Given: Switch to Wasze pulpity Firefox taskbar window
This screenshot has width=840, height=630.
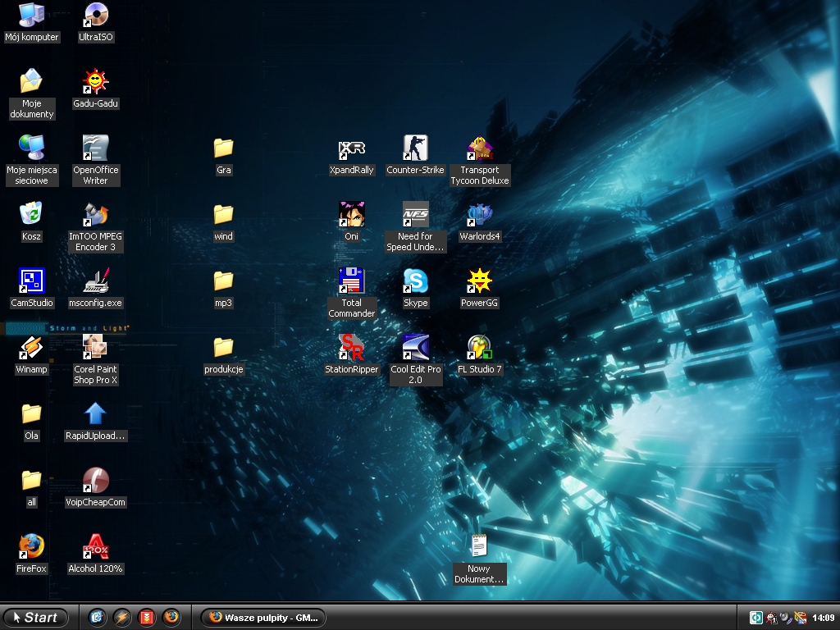Looking at the screenshot, I should [x=262, y=618].
